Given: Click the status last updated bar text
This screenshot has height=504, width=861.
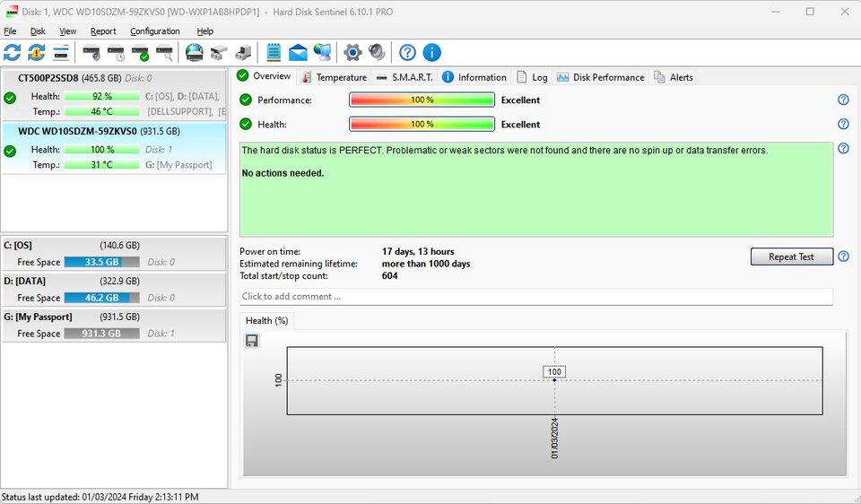Looking at the screenshot, I should (x=100, y=497).
